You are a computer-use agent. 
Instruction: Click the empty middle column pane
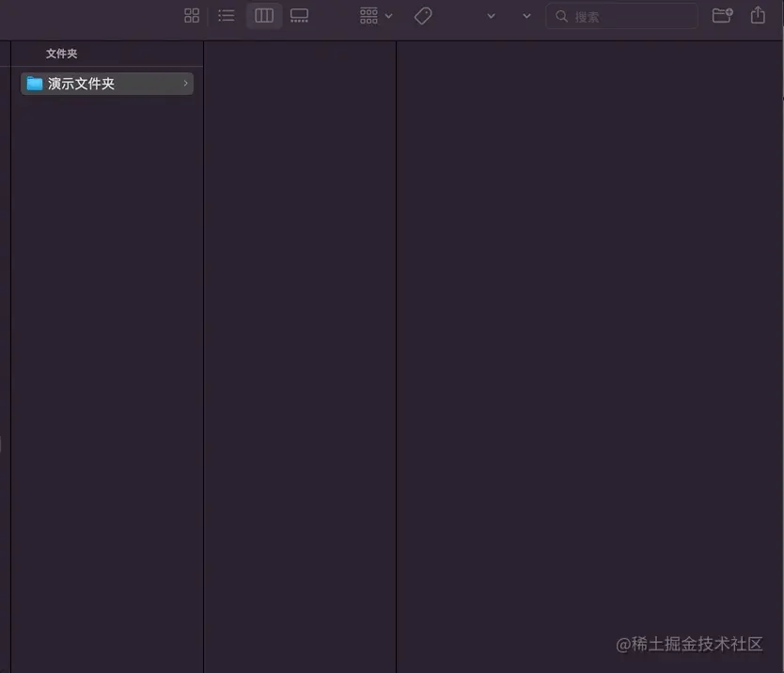pos(299,376)
